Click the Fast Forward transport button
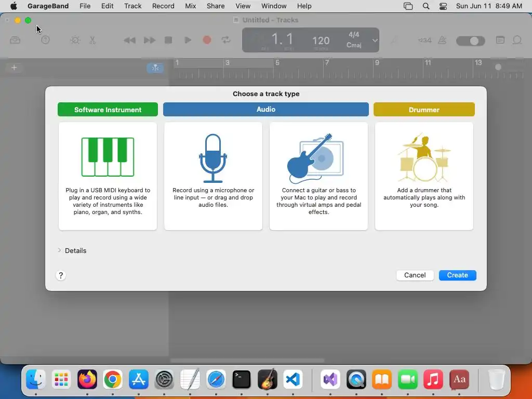 pos(149,41)
